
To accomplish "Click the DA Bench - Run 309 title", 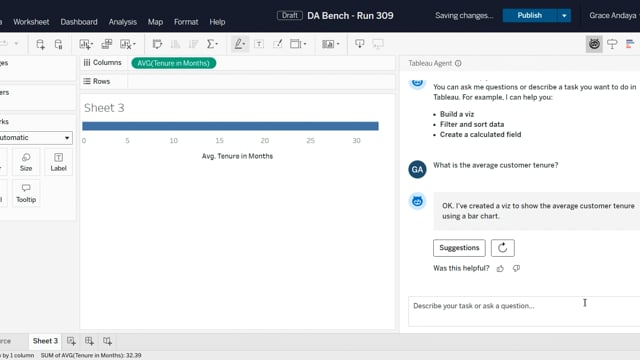I will coord(350,16).
